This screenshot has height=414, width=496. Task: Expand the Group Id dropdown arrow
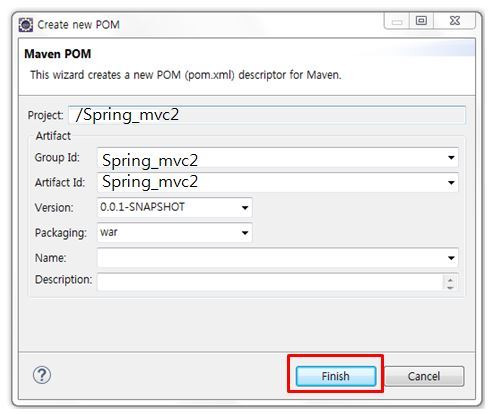pos(451,157)
